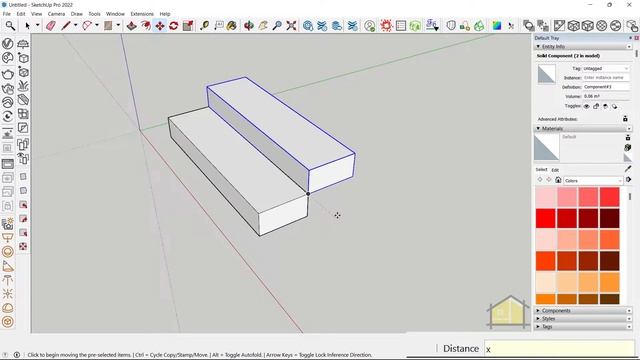The width and height of the screenshot is (640, 360).
Task: Select the Push/Pull tool
Action: pos(131,26)
